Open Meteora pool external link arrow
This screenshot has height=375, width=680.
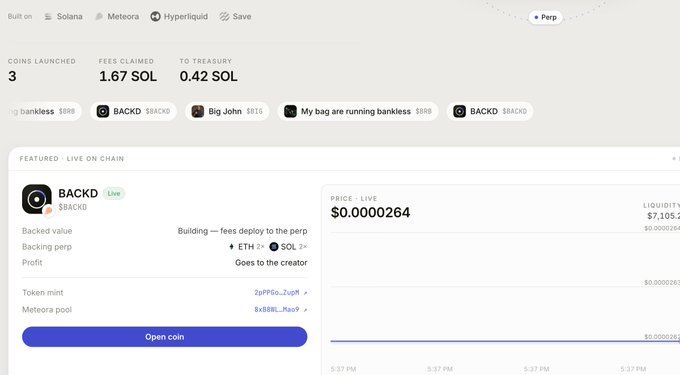point(305,310)
